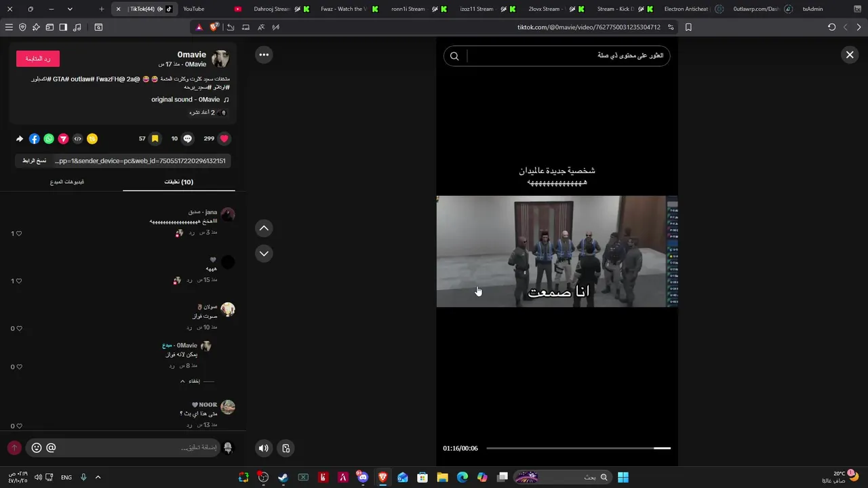Reload the page with the refresh icon
The image size is (868, 488).
pos(832,27)
